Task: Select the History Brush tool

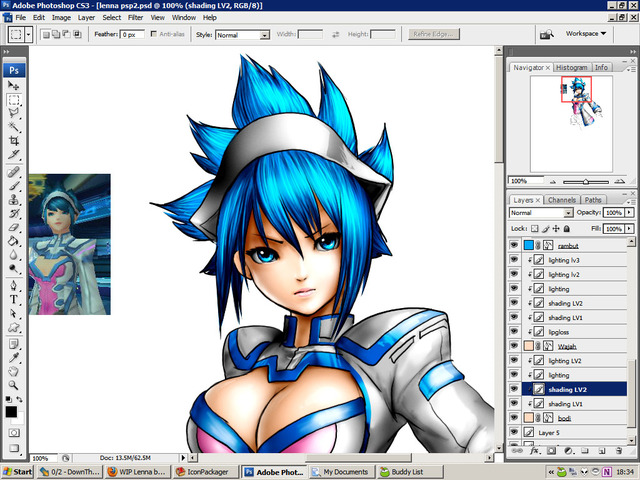Action: tap(13, 213)
